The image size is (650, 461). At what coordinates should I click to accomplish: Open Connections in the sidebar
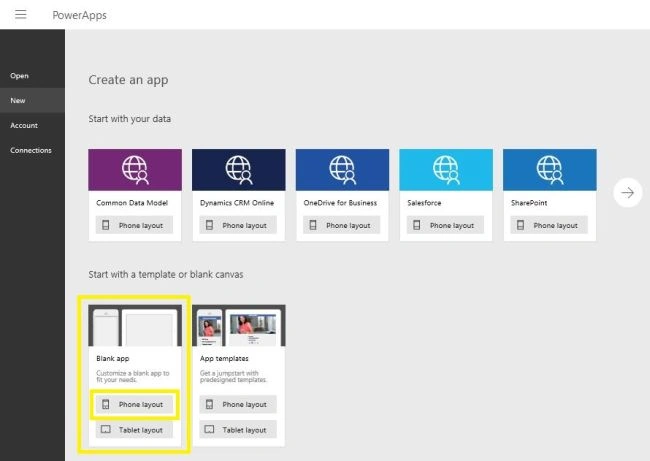(32, 150)
